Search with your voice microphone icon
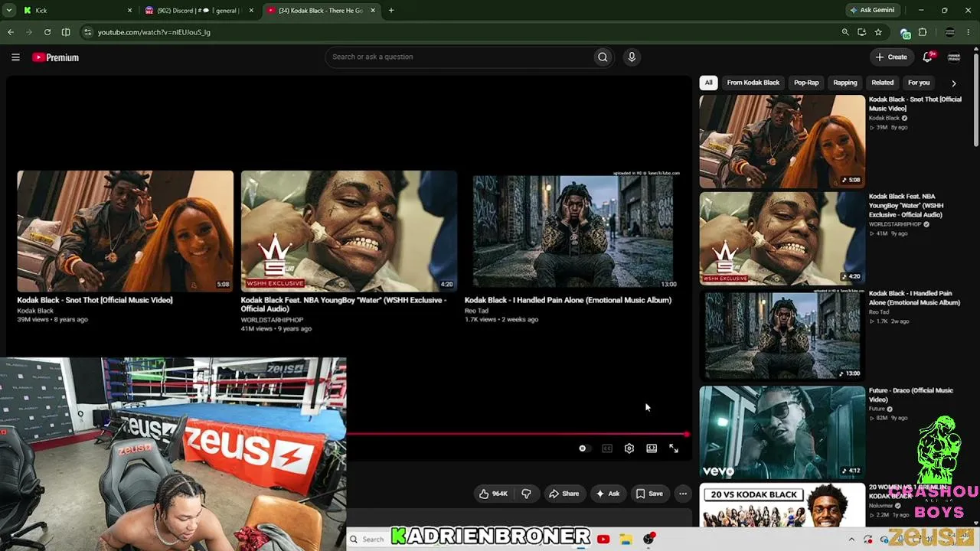 [632, 57]
